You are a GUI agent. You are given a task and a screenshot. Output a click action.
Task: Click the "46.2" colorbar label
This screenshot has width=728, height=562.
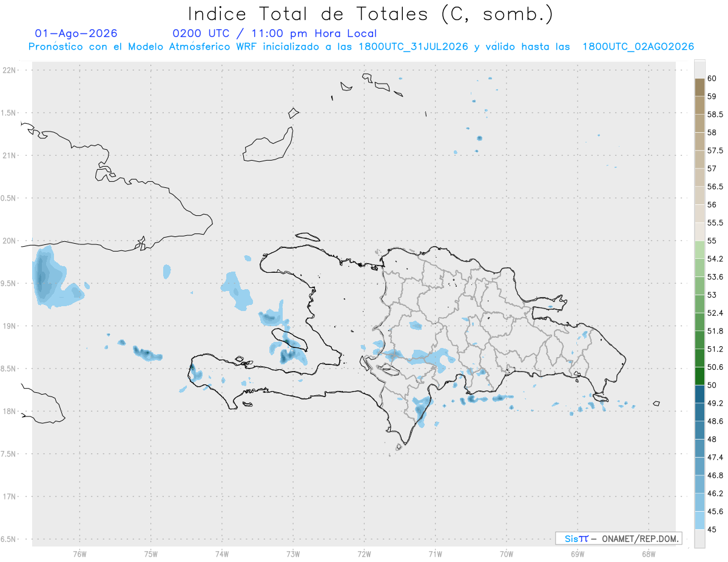pos(715,493)
